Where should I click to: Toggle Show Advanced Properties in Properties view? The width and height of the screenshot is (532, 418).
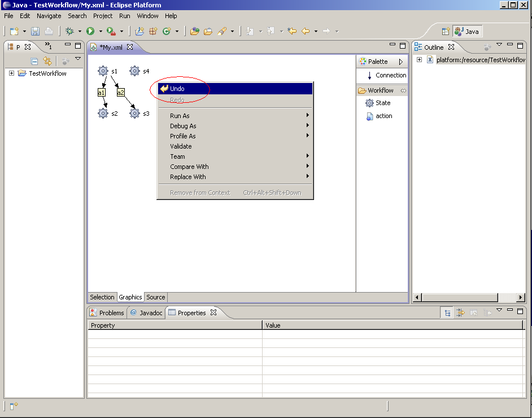(x=460, y=312)
